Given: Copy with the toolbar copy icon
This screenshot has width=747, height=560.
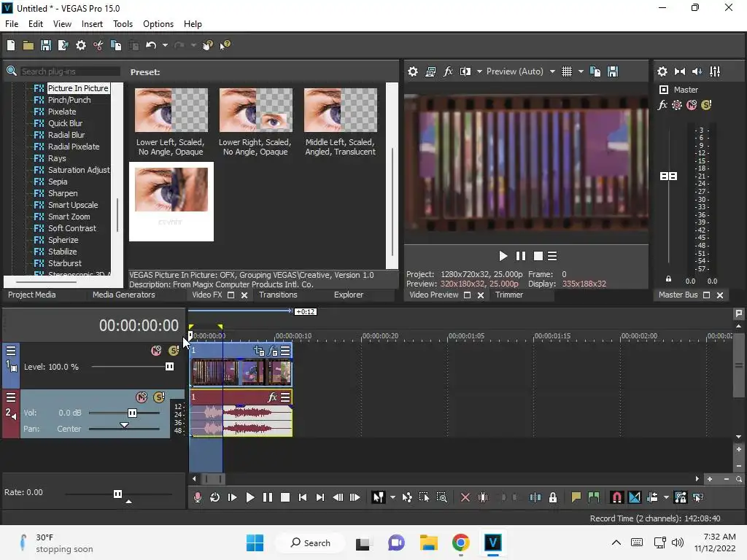Looking at the screenshot, I should pos(116,45).
